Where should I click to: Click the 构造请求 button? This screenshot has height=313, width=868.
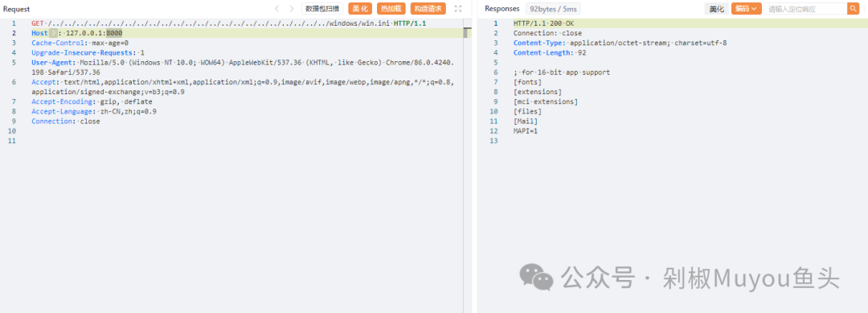(428, 9)
